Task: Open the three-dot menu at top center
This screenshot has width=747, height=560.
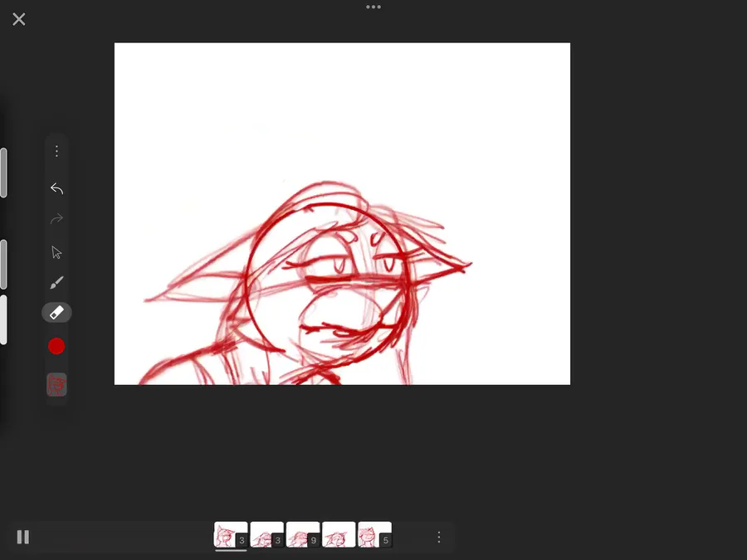Action: 373,7
